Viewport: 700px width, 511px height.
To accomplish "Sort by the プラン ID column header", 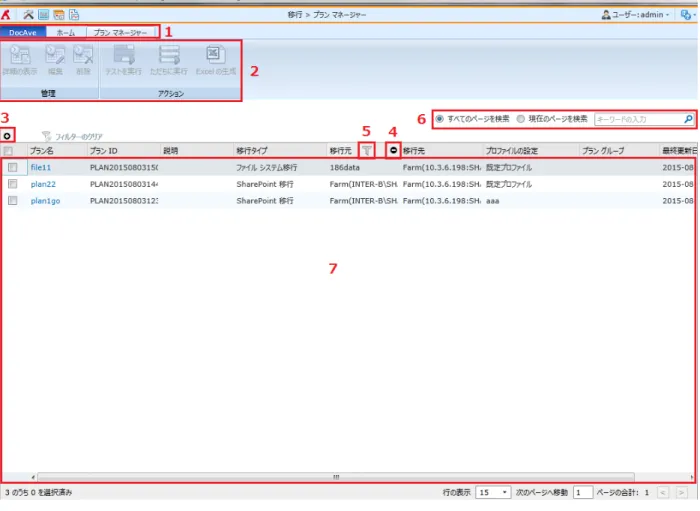I will (x=103, y=151).
